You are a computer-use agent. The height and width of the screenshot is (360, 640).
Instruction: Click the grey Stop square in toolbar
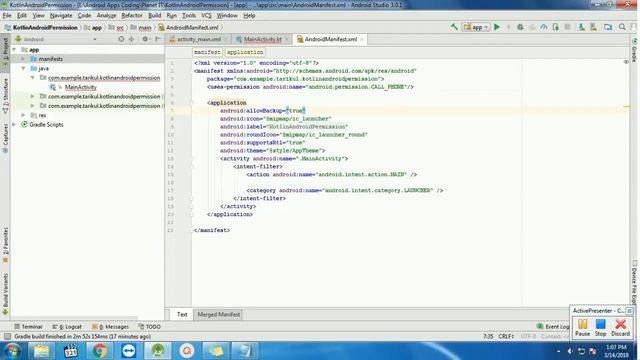[x=567, y=27]
